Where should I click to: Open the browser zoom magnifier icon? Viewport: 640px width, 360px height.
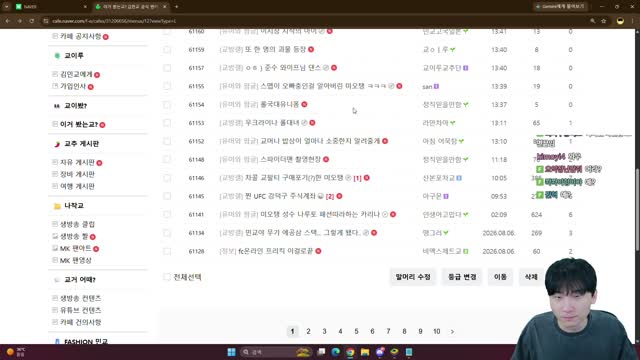click(593, 21)
